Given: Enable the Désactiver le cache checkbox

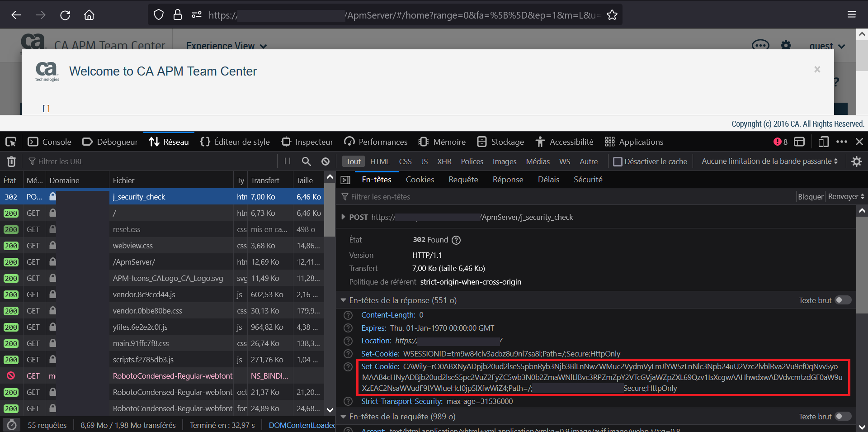Looking at the screenshot, I should tap(617, 161).
